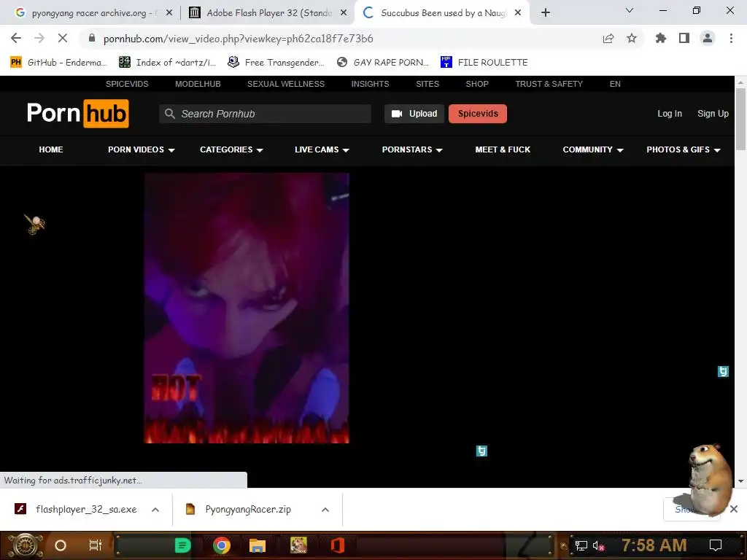
Task: Click the Log In link
Action: click(x=670, y=113)
